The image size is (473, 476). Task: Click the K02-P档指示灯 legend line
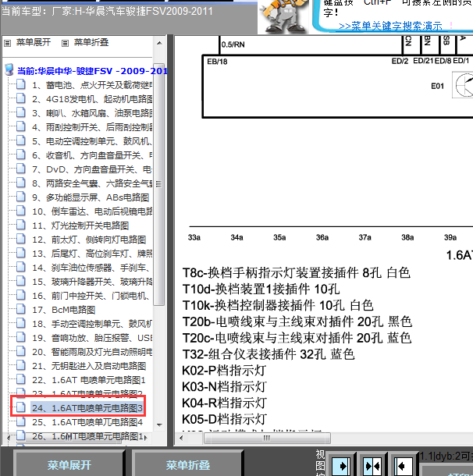(x=224, y=371)
